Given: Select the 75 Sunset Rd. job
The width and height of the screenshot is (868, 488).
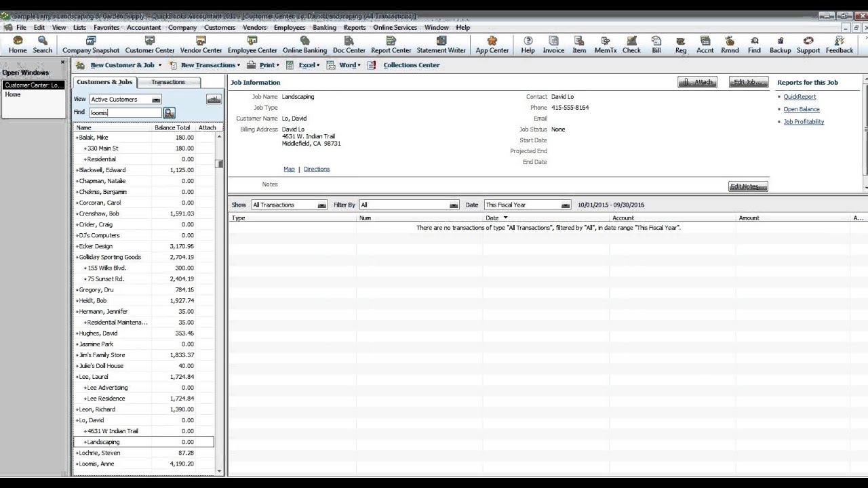Looking at the screenshot, I should [144, 279].
